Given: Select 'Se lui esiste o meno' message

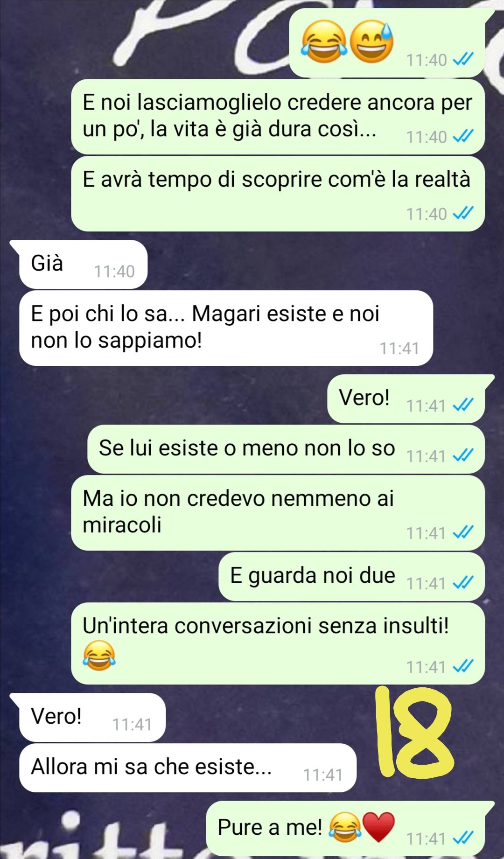Looking at the screenshot, I should click(x=286, y=449).
